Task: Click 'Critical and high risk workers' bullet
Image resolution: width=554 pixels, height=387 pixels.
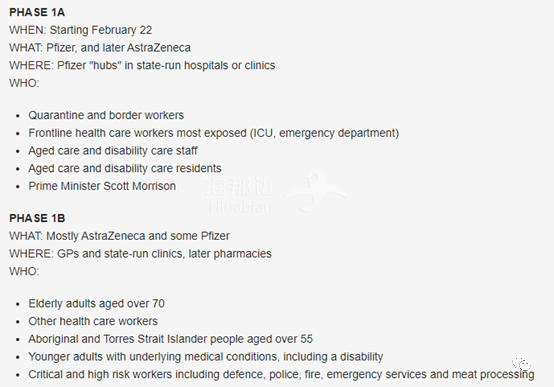Action: click(x=281, y=374)
